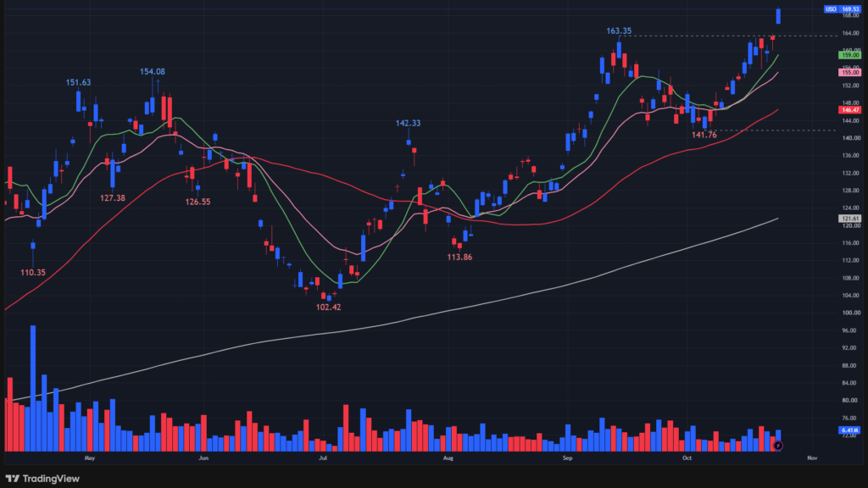Click the 141.76 swing low label
This screenshot has height=488, width=868.
point(704,135)
